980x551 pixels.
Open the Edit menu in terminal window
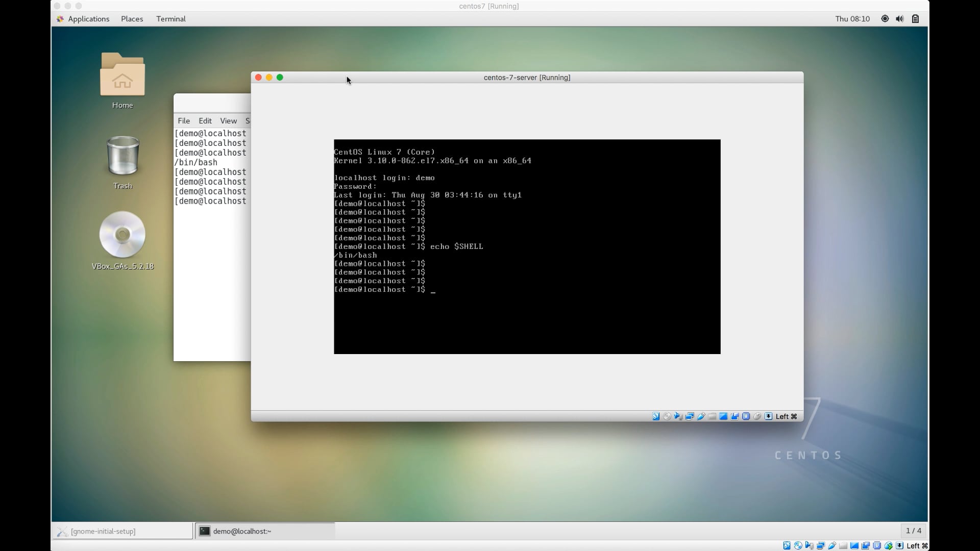click(x=205, y=121)
